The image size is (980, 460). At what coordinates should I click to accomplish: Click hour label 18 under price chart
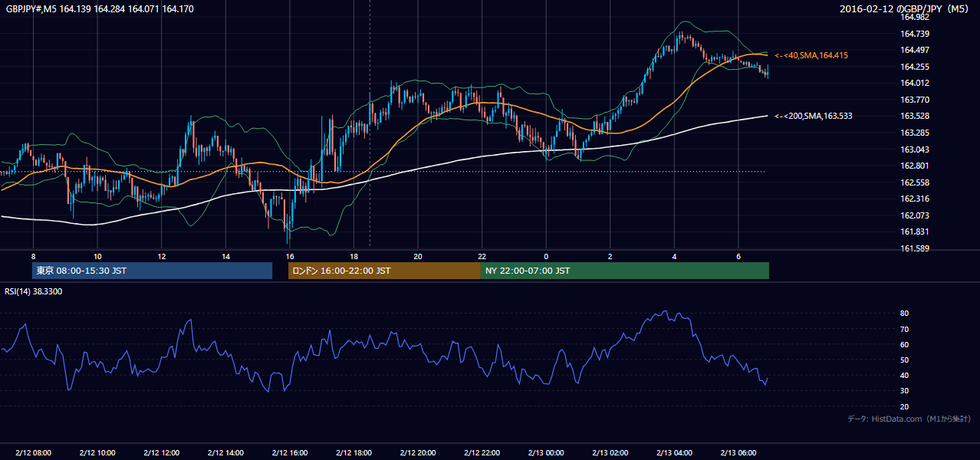tap(354, 256)
